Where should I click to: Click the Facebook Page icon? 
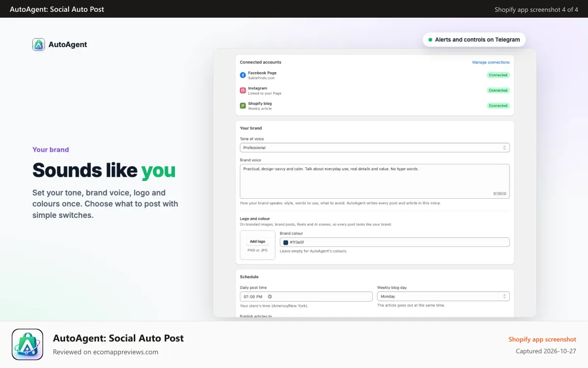243,75
